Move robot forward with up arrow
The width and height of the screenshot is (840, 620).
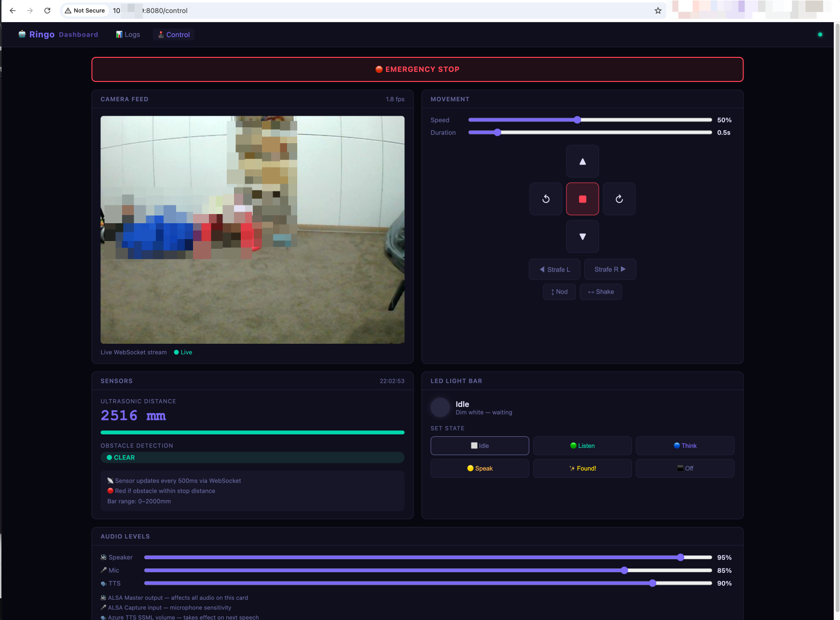582,162
